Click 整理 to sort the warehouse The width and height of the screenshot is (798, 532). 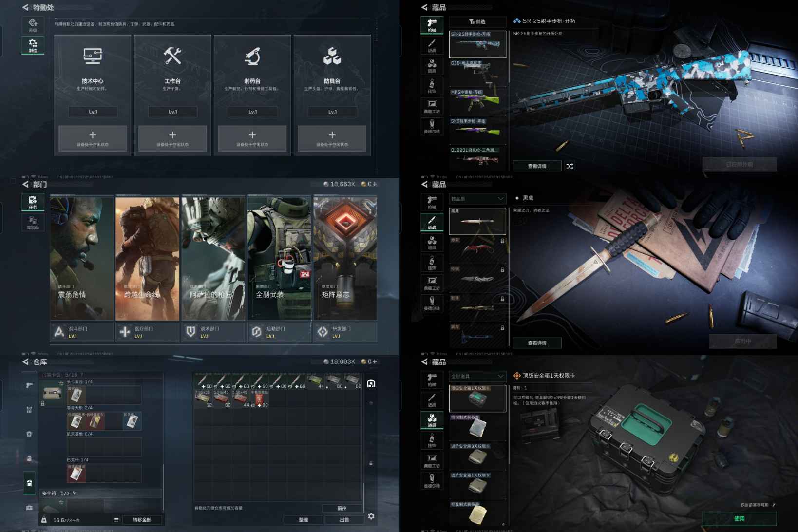point(303,520)
